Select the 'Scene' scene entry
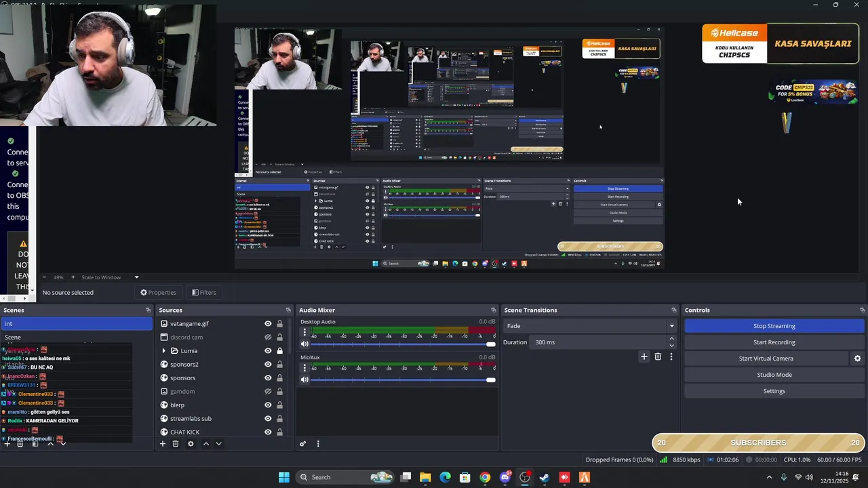Screen dimensions: 868x488 77,338
